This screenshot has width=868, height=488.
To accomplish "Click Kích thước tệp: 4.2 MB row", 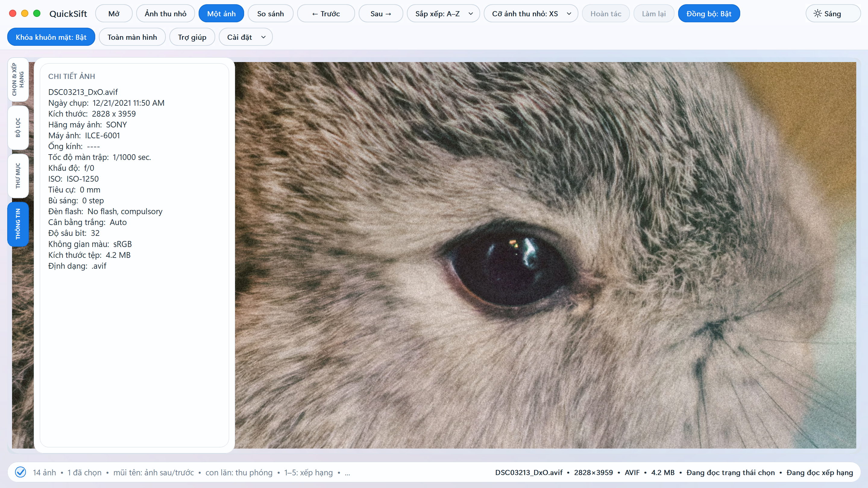I will tap(89, 255).
